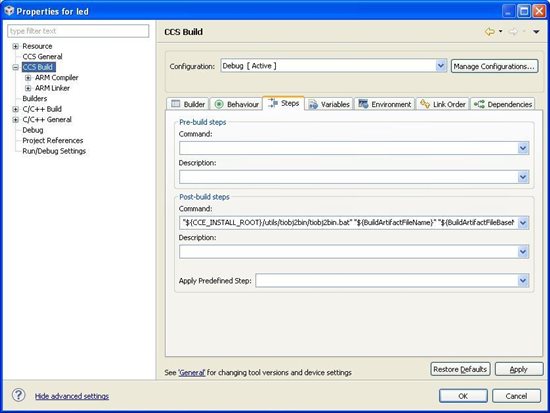
Task: Click the Dependencies tab icon
Action: point(479,104)
